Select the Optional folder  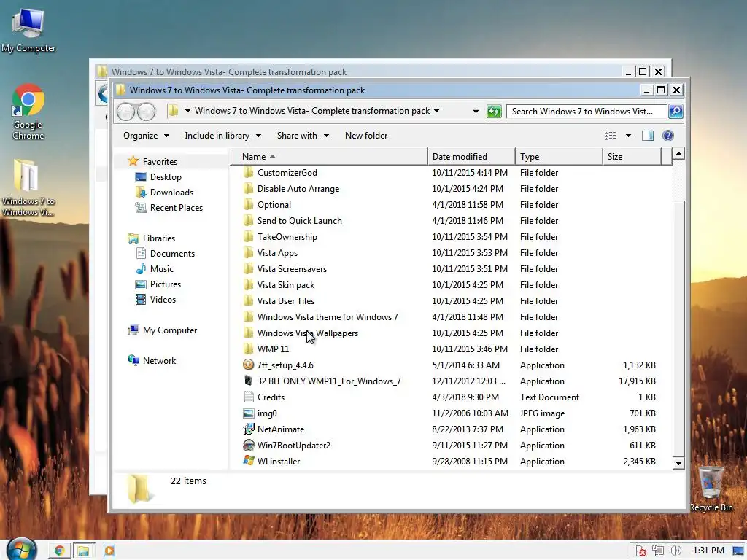pyautogui.click(x=274, y=205)
